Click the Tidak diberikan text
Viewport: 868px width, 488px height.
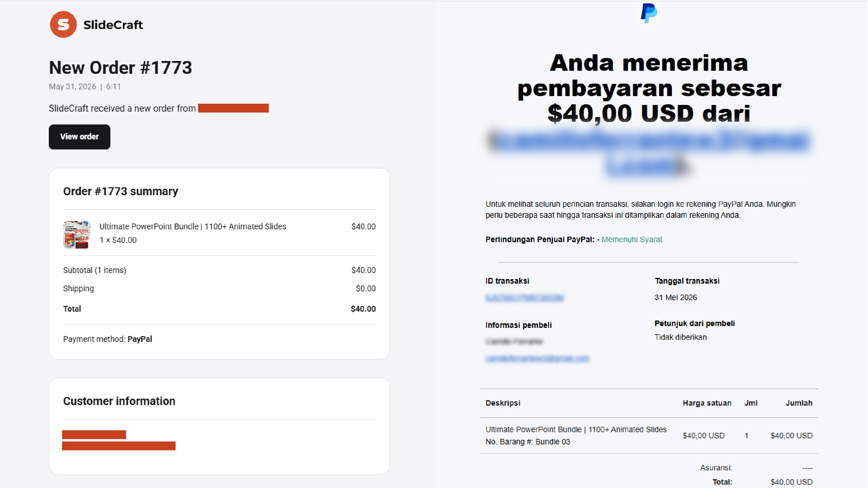click(x=681, y=337)
